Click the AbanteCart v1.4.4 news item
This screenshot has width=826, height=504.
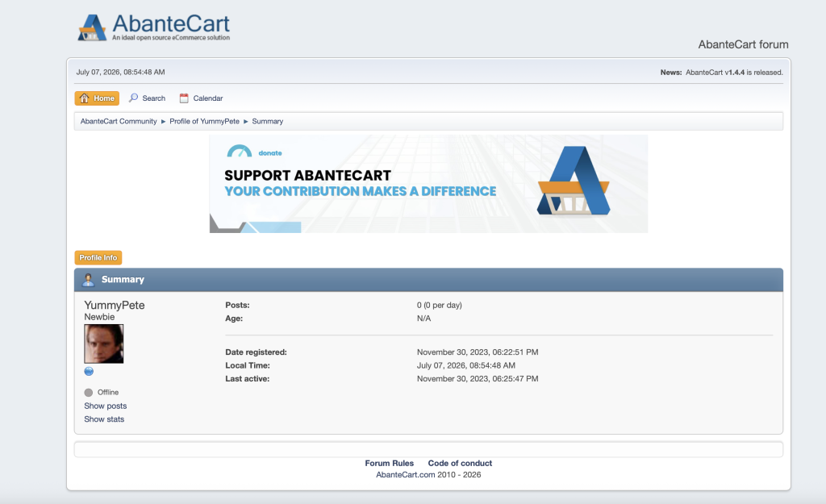pyautogui.click(x=734, y=73)
